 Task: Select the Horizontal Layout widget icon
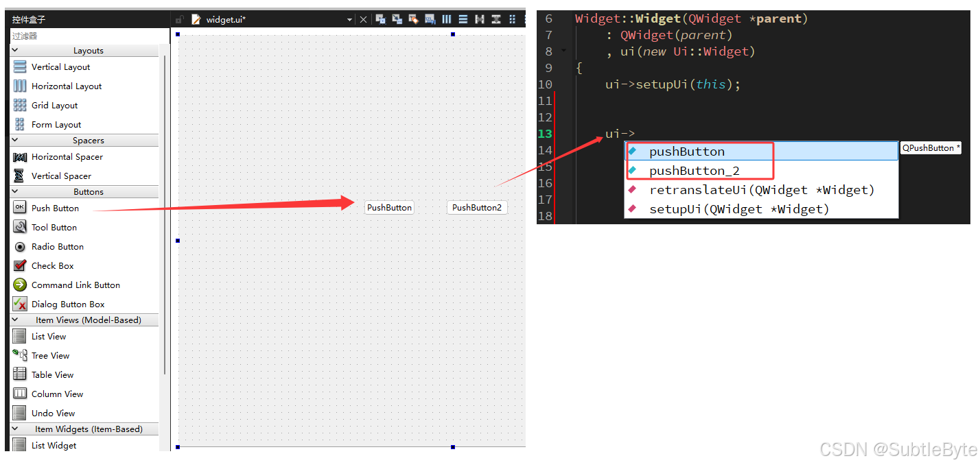[20, 86]
